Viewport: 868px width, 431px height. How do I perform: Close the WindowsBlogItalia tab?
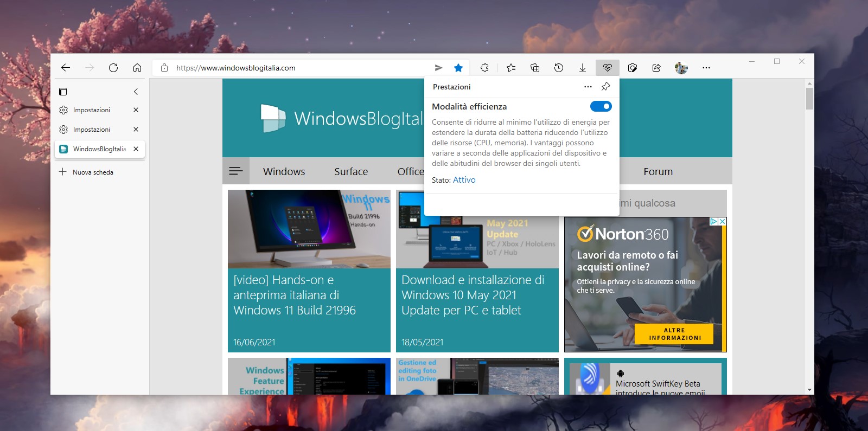136,149
